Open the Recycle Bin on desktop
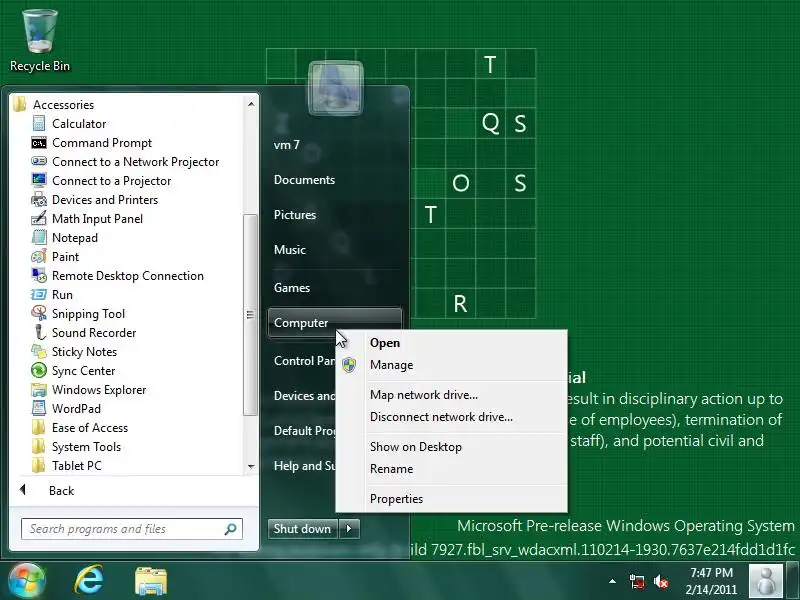Screen dimensions: 800x600 tap(40, 41)
